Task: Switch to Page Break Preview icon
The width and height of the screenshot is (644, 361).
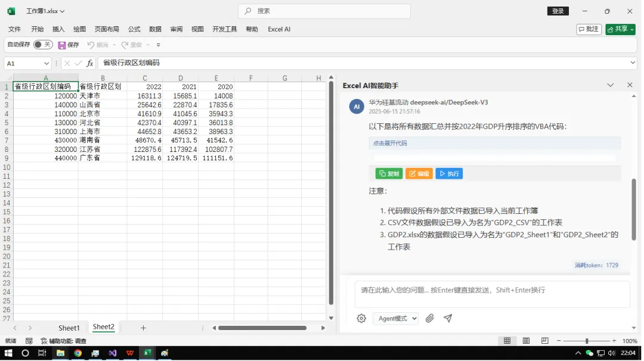Action: point(544,341)
